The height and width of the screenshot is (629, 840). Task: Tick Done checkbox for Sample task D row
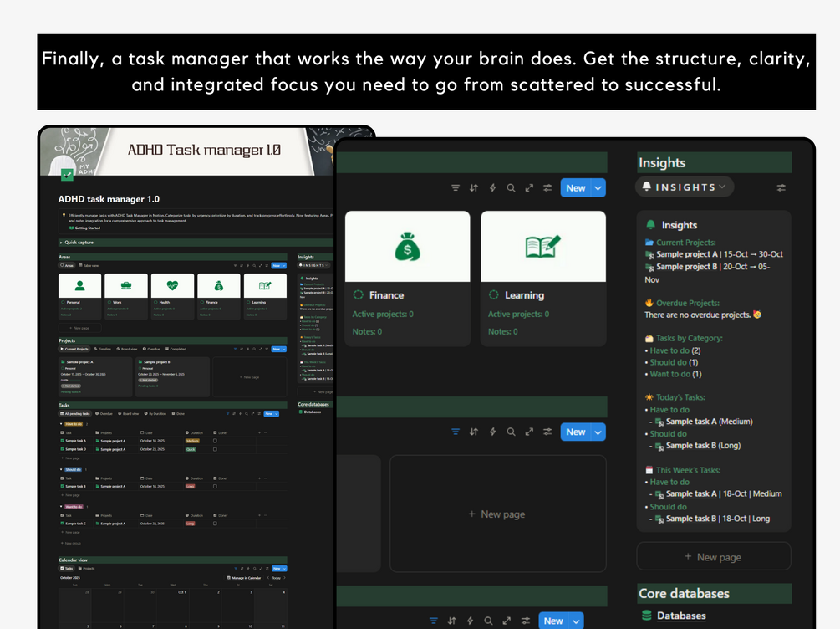coord(215,449)
